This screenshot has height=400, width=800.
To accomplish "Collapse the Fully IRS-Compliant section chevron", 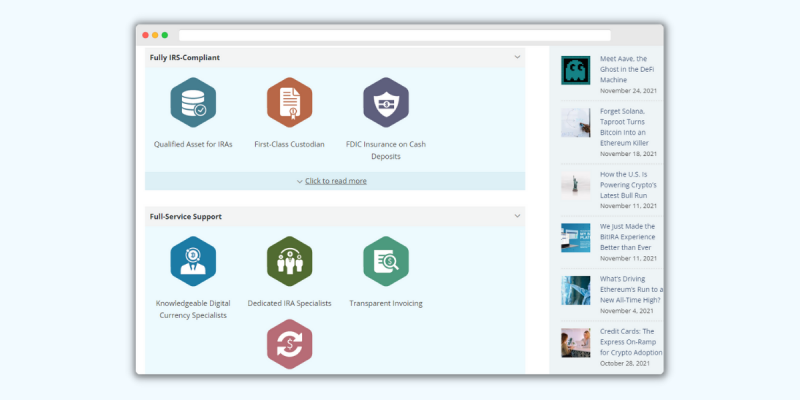I will pos(517,57).
